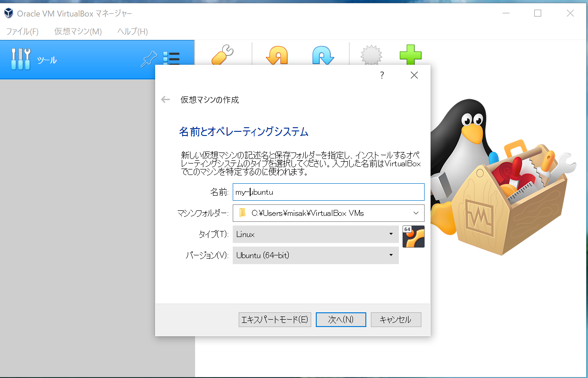The width and height of the screenshot is (588, 378).
Task: Minimize the VirtualBox Manager window
Action: click(x=505, y=13)
